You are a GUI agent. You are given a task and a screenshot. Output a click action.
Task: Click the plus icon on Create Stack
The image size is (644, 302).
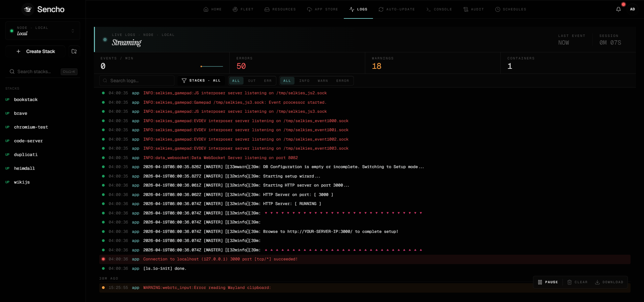(18, 51)
